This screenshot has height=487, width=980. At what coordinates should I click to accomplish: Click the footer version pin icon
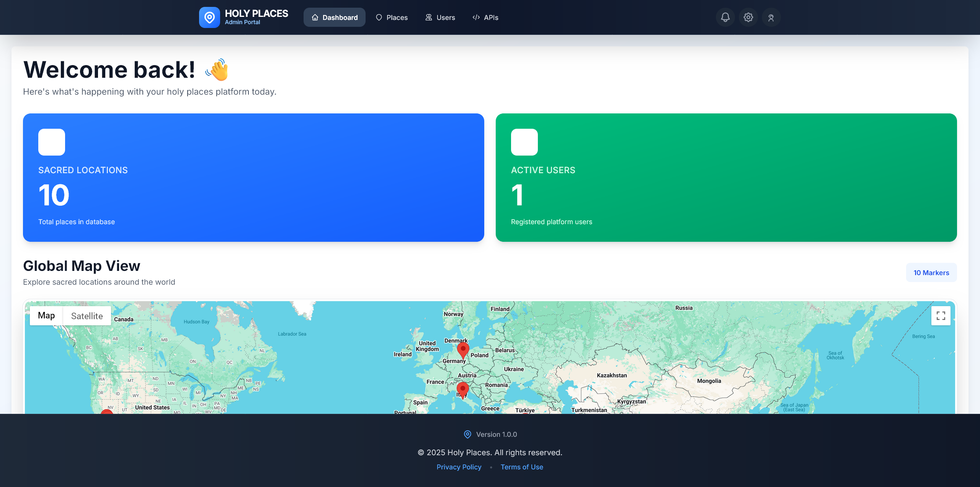pyautogui.click(x=467, y=434)
